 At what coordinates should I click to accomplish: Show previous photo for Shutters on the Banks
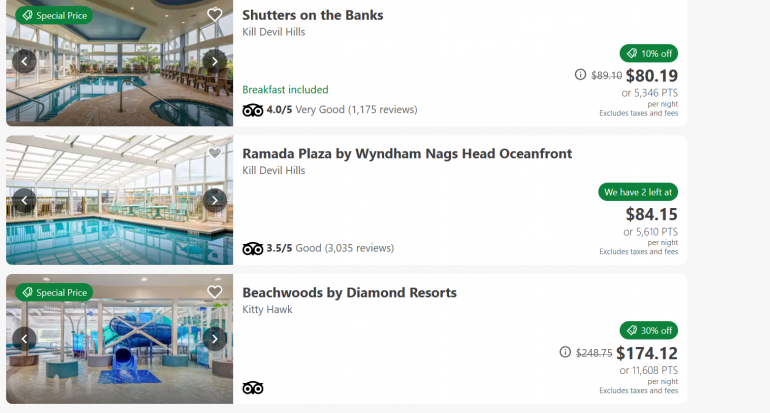pyautogui.click(x=25, y=61)
